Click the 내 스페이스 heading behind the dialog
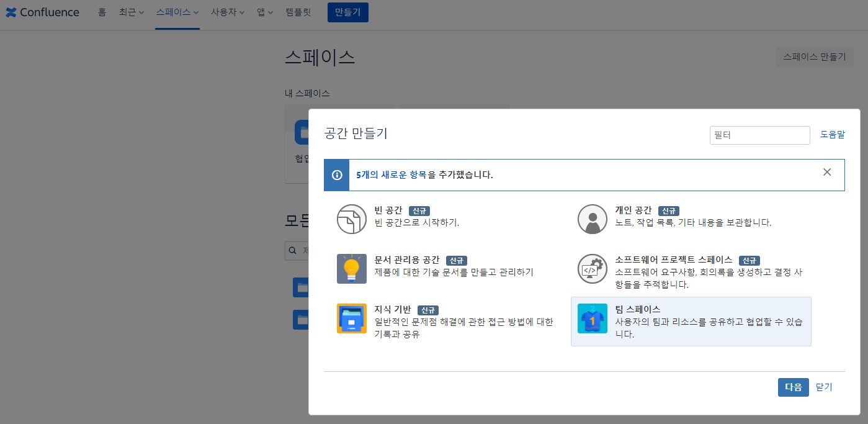 pos(307,93)
